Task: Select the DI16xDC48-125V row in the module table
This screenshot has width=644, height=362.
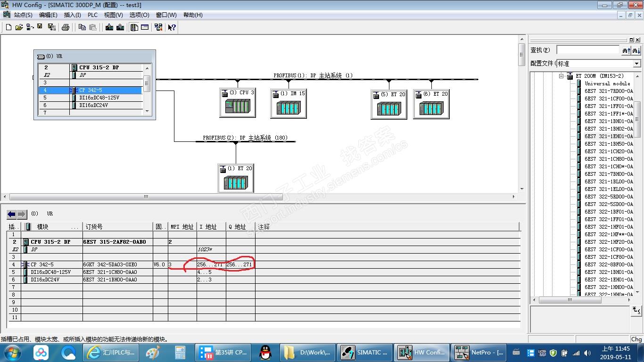Action: click(264, 272)
